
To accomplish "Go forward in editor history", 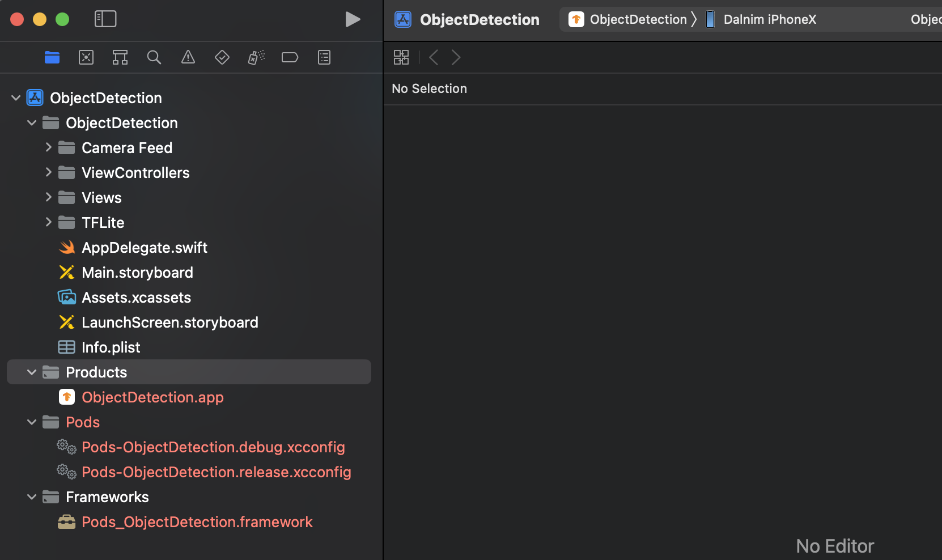I will pos(456,57).
